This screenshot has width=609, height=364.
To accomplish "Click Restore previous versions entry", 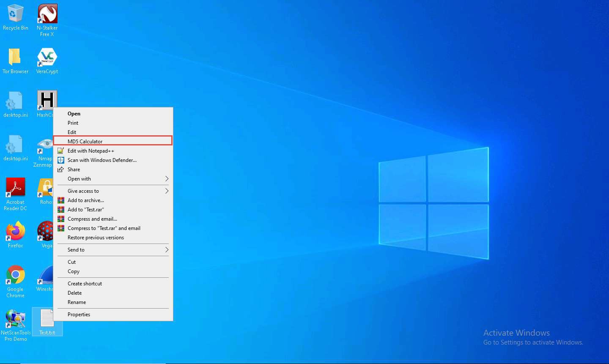I will [x=96, y=238].
